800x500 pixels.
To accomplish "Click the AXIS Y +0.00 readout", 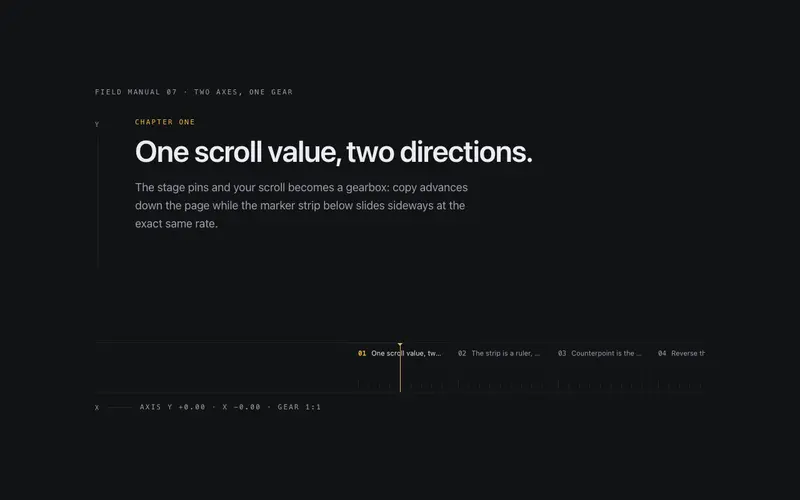I will 172,407.
